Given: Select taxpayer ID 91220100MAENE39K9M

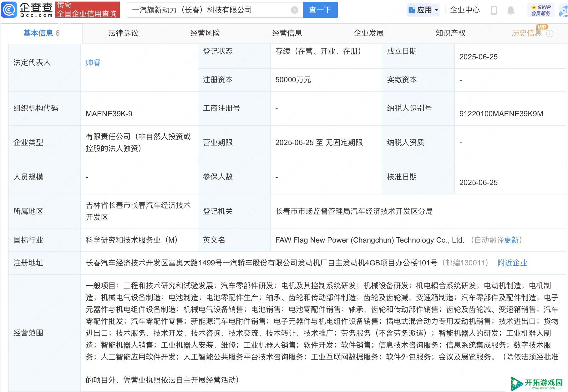Looking at the screenshot, I should (x=501, y=114).
